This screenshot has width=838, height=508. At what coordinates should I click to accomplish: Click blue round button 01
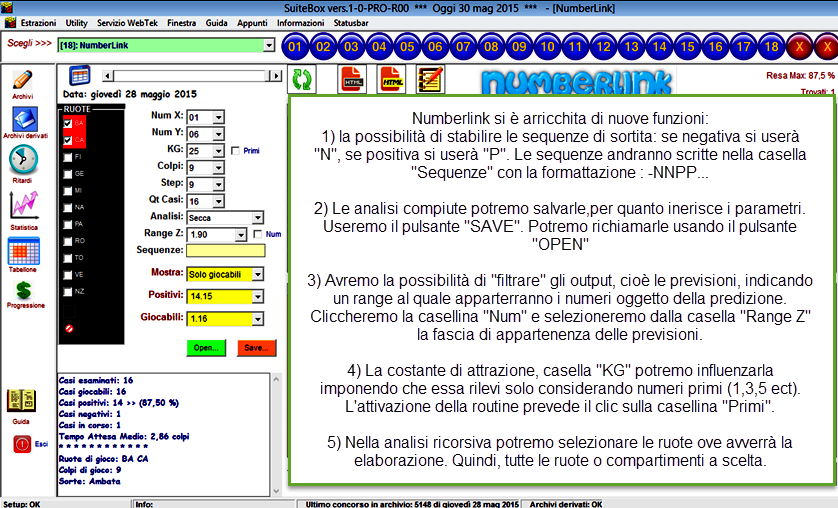(295, 46)
